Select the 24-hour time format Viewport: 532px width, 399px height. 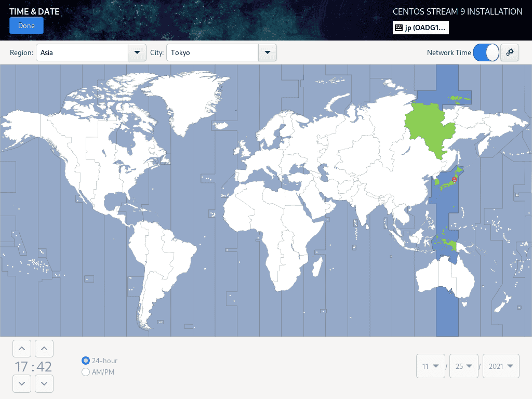click(99, 361)
